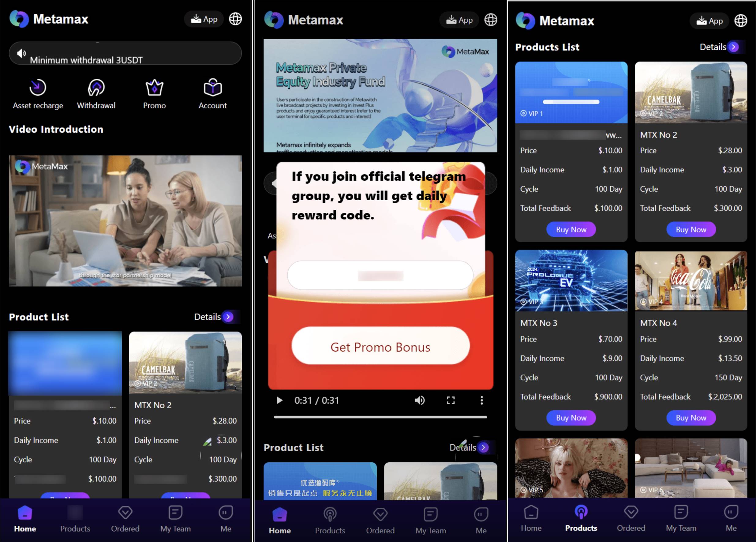
Task: Mute the video using volume icon
Action: tap(419, 400)
